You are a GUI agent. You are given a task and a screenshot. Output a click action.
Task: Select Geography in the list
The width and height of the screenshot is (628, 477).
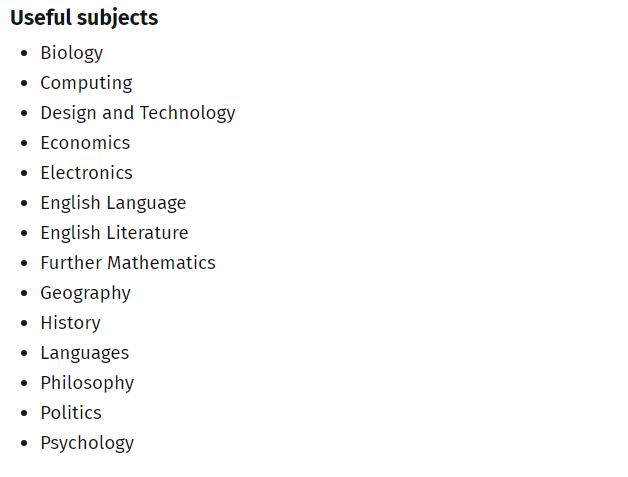(86, 294)
